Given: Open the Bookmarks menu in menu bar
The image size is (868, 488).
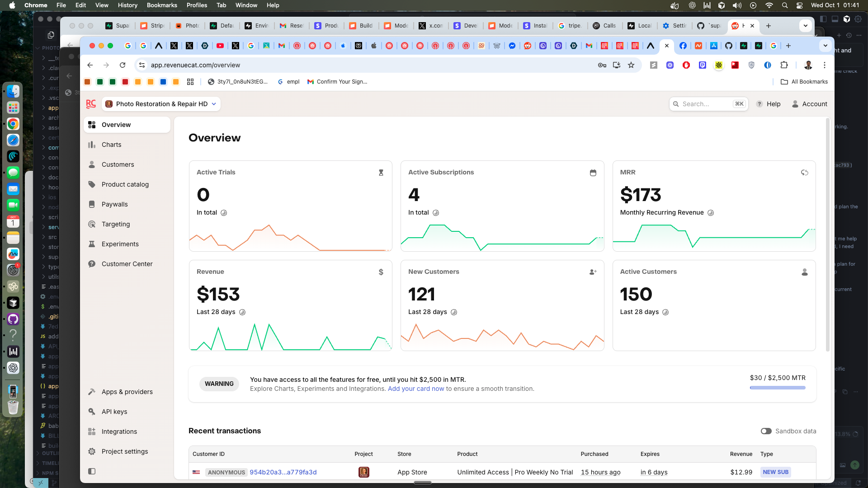Looking at the screenshot, I should pyautogui.click(x=161, y=5).
